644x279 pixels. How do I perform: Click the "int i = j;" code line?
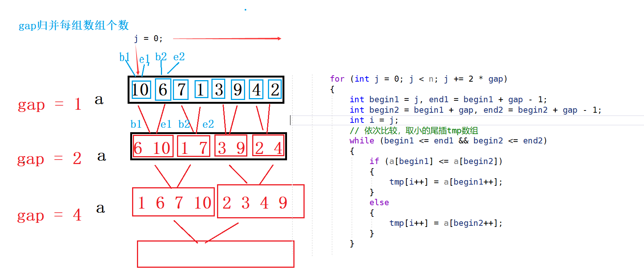pyautogui.click(x=374, y=120)
